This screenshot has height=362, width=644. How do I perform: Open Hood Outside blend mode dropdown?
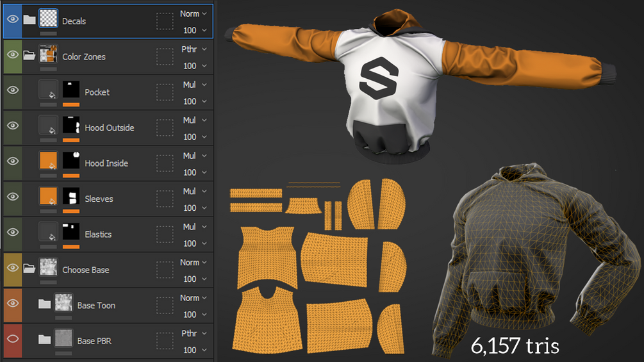click(x=194, y=120)
